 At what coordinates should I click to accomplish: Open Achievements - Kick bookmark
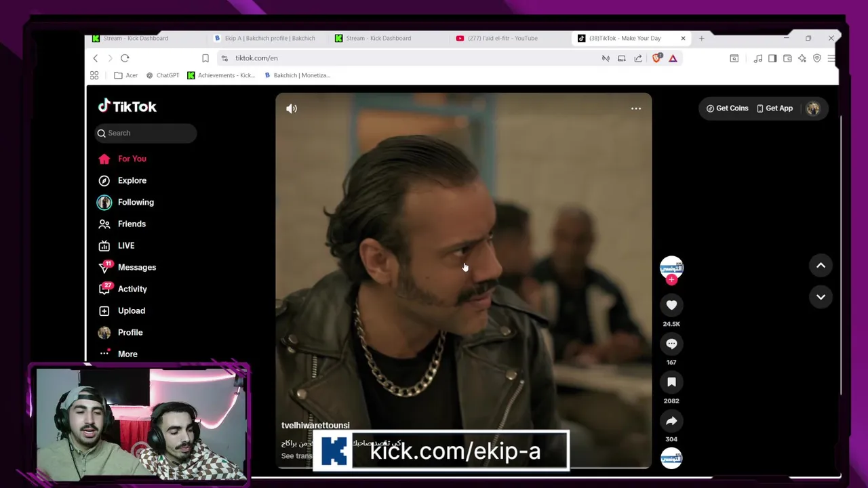point(221,75)
